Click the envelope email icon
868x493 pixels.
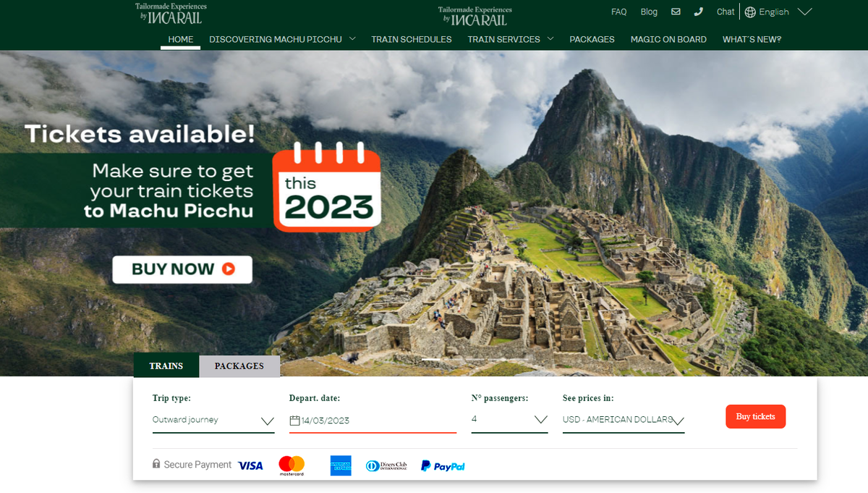click(x=676, y=12)
